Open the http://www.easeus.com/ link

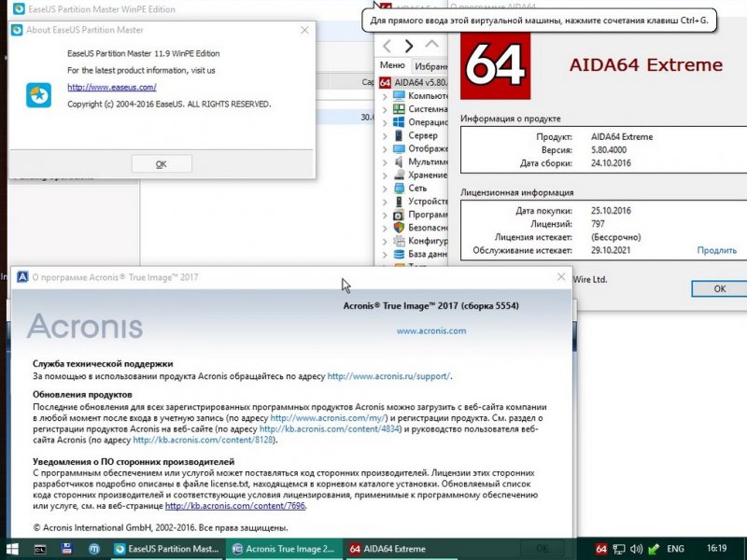(x=112, y=87)
